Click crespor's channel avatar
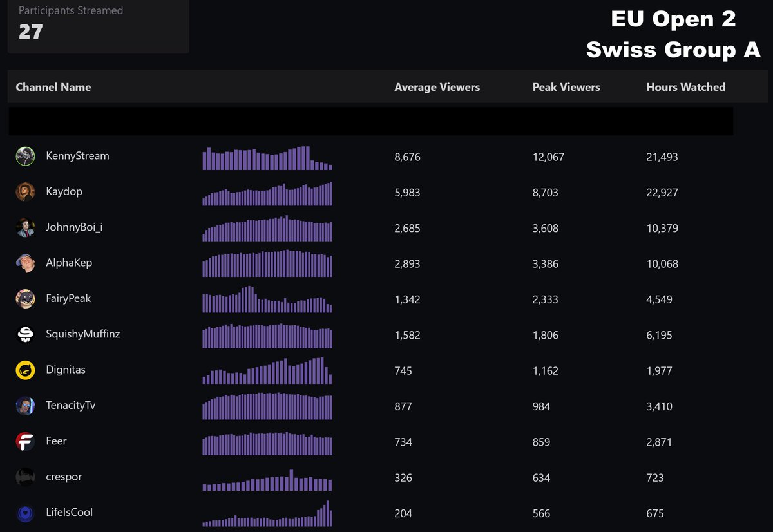Image resolution: width=773 pixels, height=532 pixels. coord(25,477)
